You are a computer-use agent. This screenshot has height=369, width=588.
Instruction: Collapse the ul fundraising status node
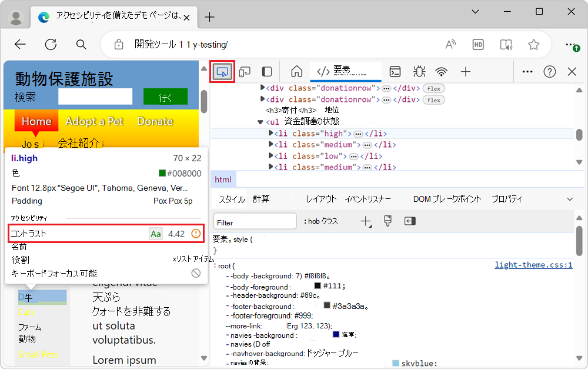[260, 122]
